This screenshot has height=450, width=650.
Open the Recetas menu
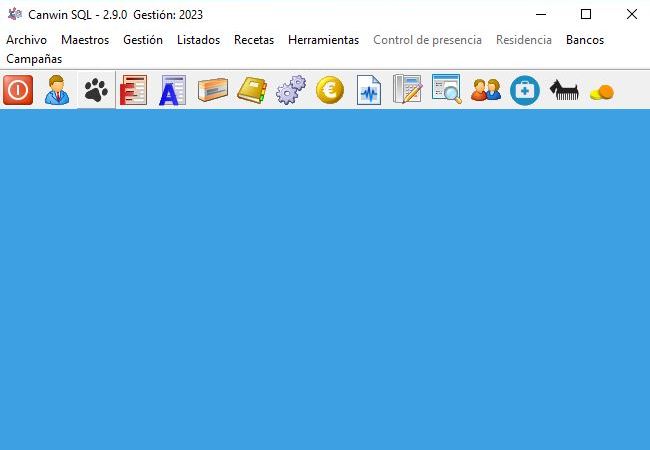(254, 40)
